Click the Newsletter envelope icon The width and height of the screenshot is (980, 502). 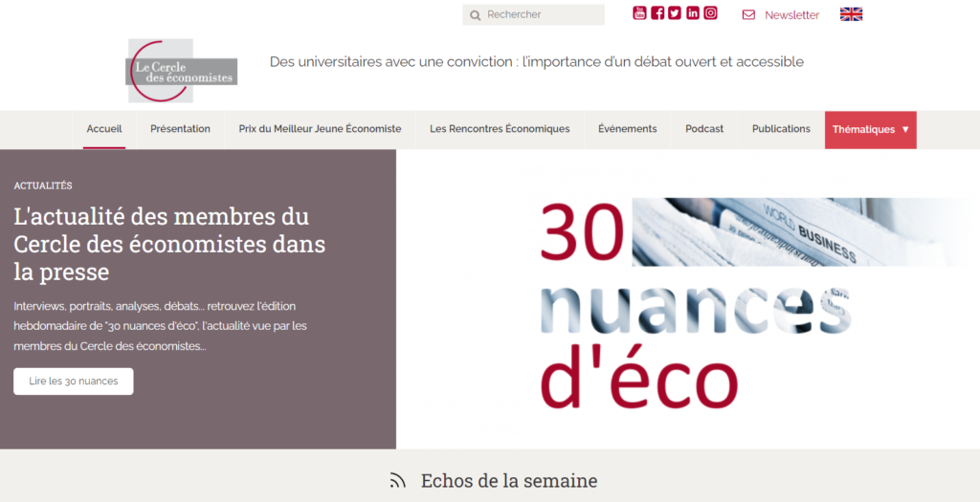click(748, 15)
